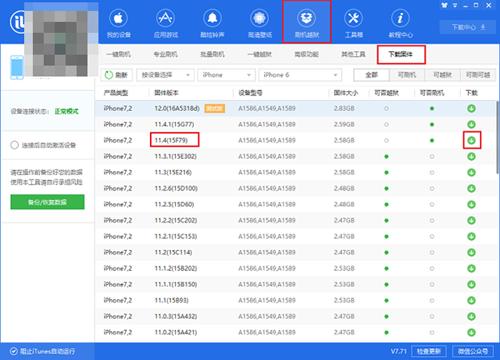This screenshot has height=360, width=500.
Task: Open the 高清壁纸 wallpaper icon section
Action: (x=260, y=23)
